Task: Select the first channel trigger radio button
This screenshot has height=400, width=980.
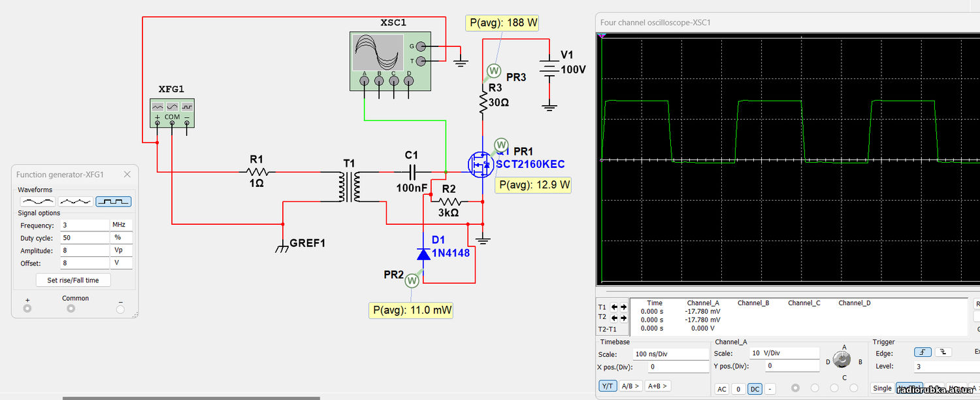Action: pos(795,388)
